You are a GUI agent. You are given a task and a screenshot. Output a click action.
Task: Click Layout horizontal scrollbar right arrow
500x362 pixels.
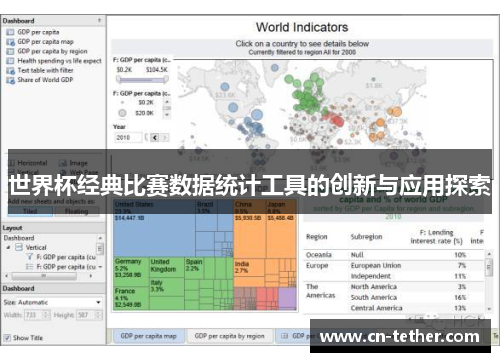pyautogui.click(x=91, y=276)
